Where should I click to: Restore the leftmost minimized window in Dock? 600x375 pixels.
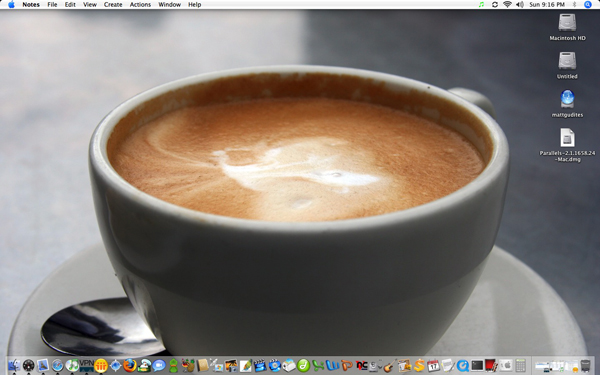pyautogui.click(x=542, y=366)
